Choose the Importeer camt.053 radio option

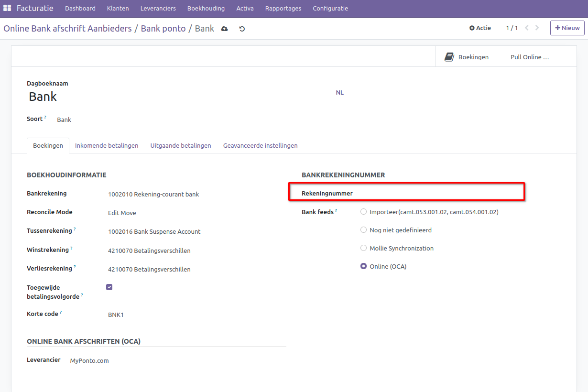[x=364, y=212]
